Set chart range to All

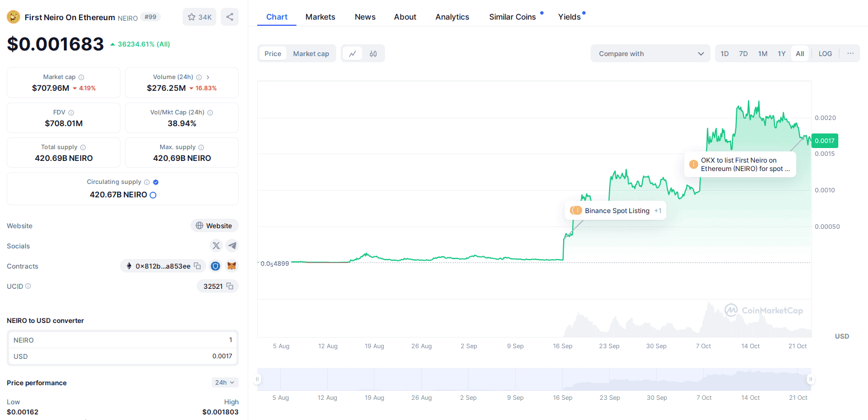pos(800,54)
